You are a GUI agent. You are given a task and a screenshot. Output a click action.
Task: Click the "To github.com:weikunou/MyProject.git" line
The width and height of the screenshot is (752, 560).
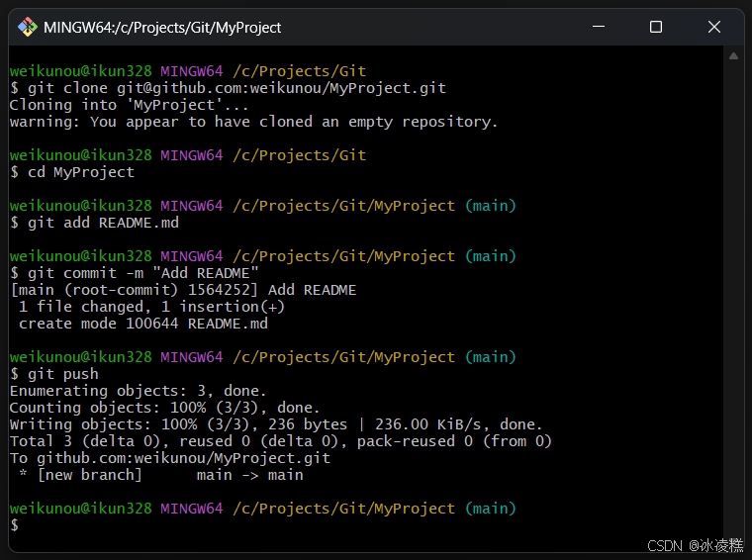170,458
